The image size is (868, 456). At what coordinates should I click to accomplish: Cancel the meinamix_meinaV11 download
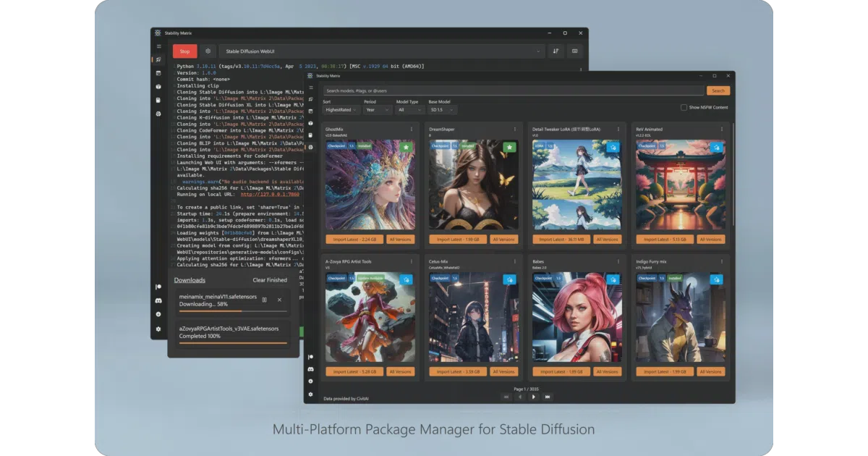279,300
